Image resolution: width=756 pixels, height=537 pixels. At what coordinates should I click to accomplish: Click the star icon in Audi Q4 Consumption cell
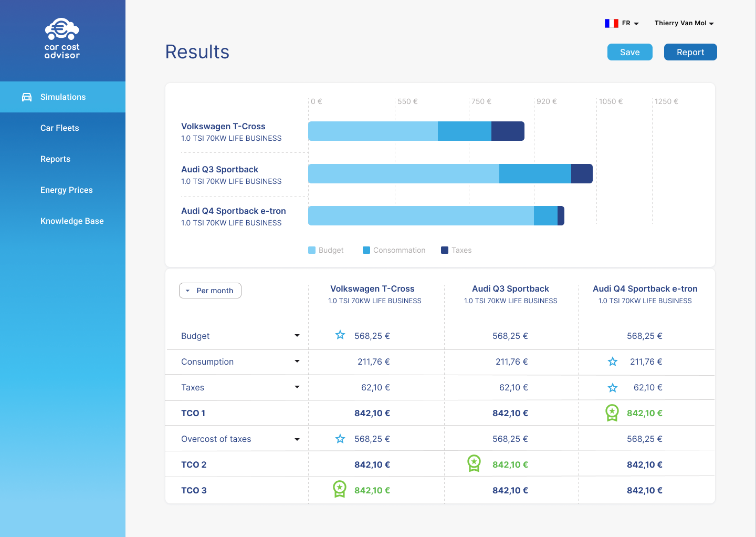(x=613, y=362)
